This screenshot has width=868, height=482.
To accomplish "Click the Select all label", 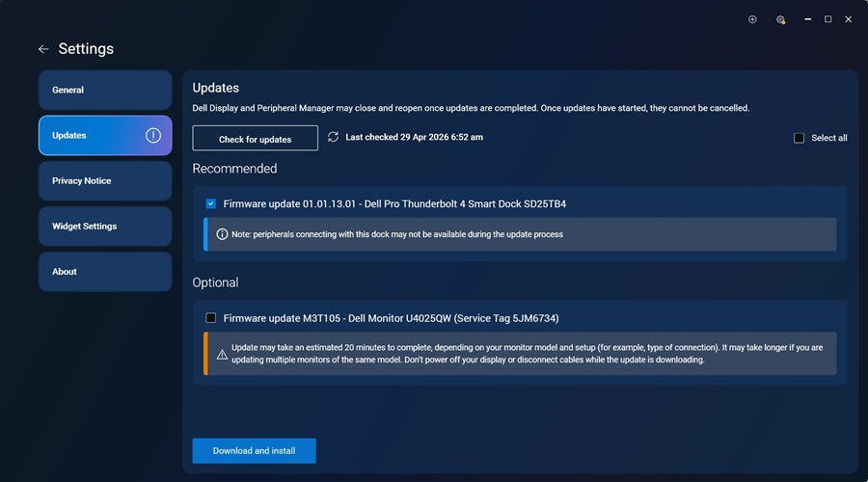I will (829, 138).
